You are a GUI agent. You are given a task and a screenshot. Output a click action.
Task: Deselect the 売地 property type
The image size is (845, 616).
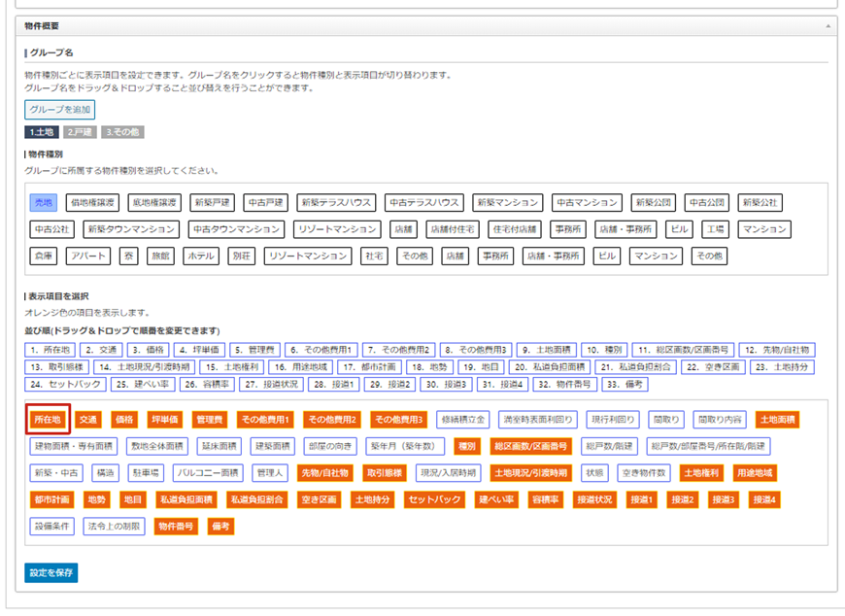[45, 203]
